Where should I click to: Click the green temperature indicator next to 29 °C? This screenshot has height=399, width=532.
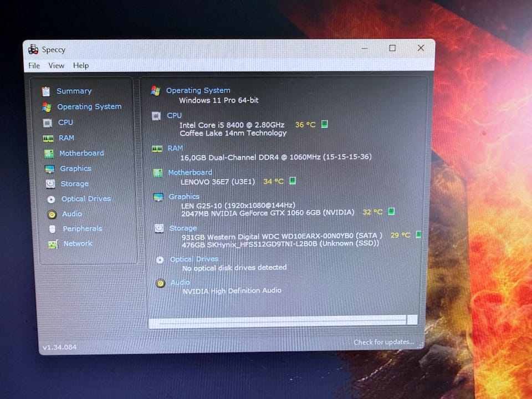(x=418, y=234)
